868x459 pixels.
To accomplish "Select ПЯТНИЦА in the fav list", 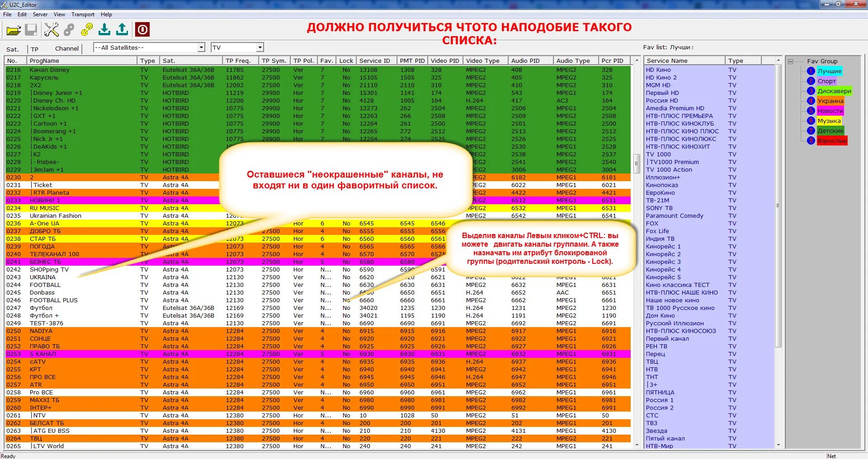I will 709,393.
